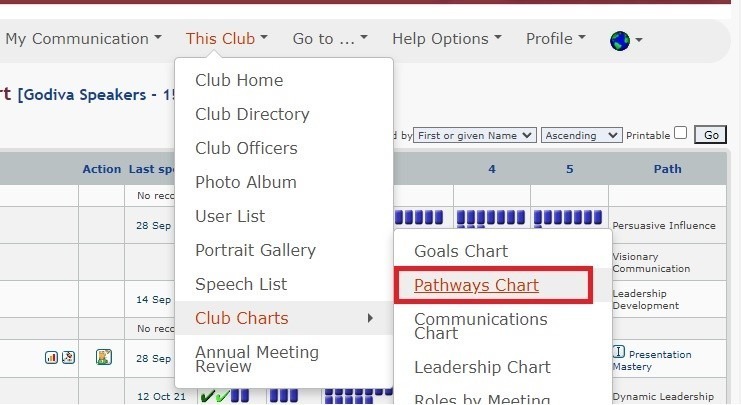This screenshot has height=405, width=741.
Task: Open the First or given Name sort dropdown
Action: coord(474,136)
